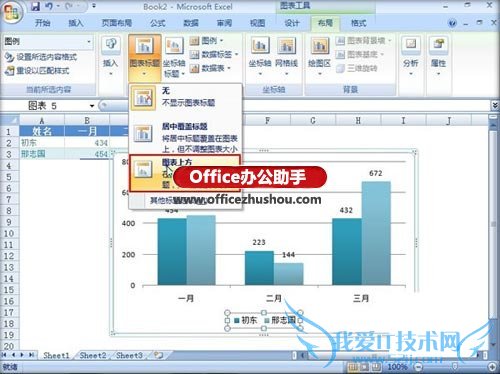
Task: Expand the formula bar chevron
Action: coord(495,106)
